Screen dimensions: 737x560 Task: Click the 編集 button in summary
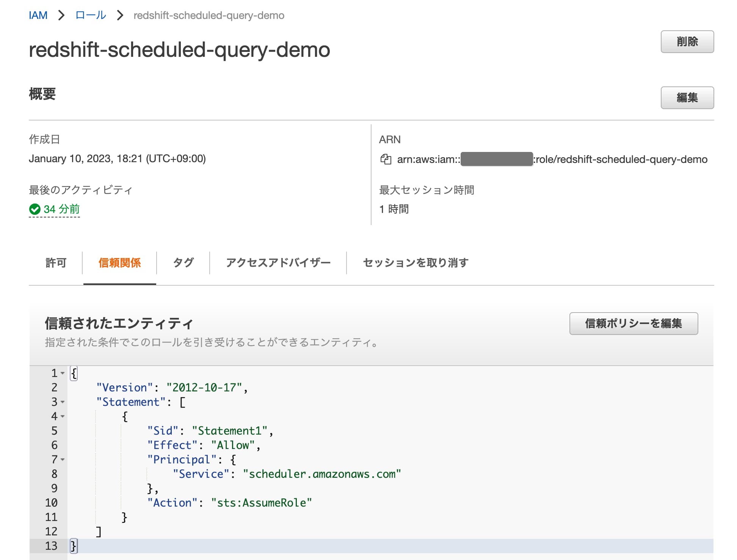687,98
